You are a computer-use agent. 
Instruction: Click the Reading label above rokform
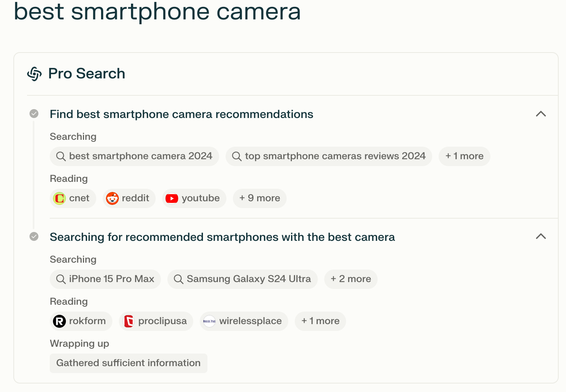(x=69, y=301)
